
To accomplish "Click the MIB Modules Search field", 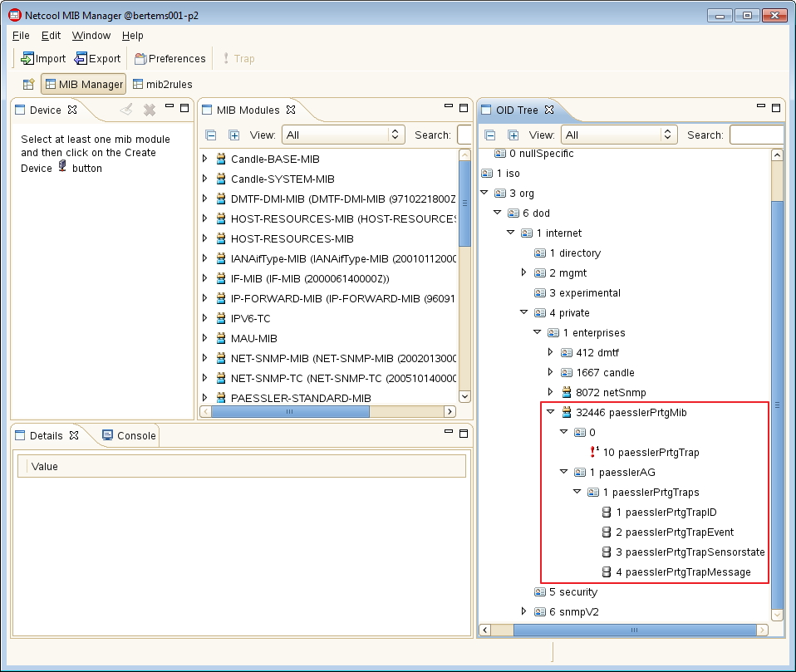I will tap(464, 135).
